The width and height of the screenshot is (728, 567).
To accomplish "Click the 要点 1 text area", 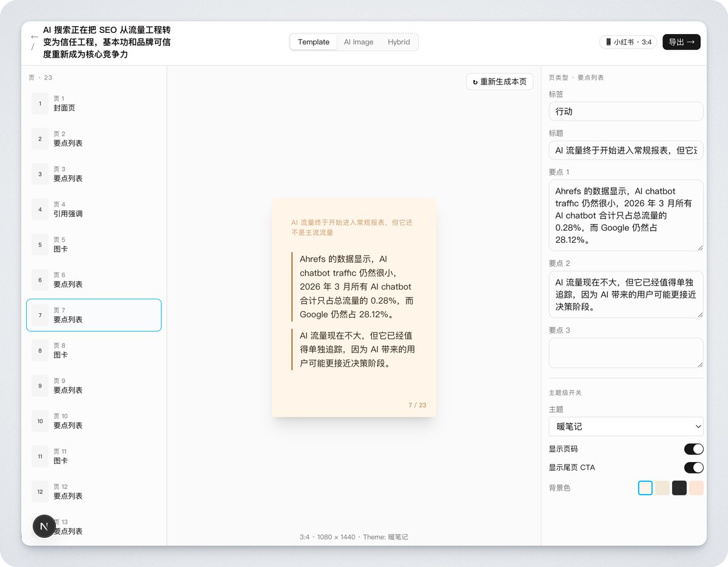I will 626,216.
